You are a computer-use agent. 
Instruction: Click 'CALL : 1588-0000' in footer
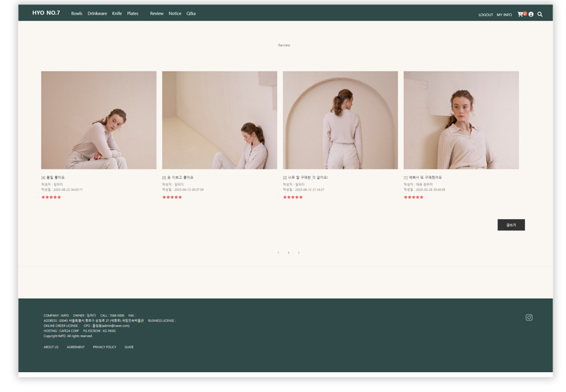[x=112, y=315]
